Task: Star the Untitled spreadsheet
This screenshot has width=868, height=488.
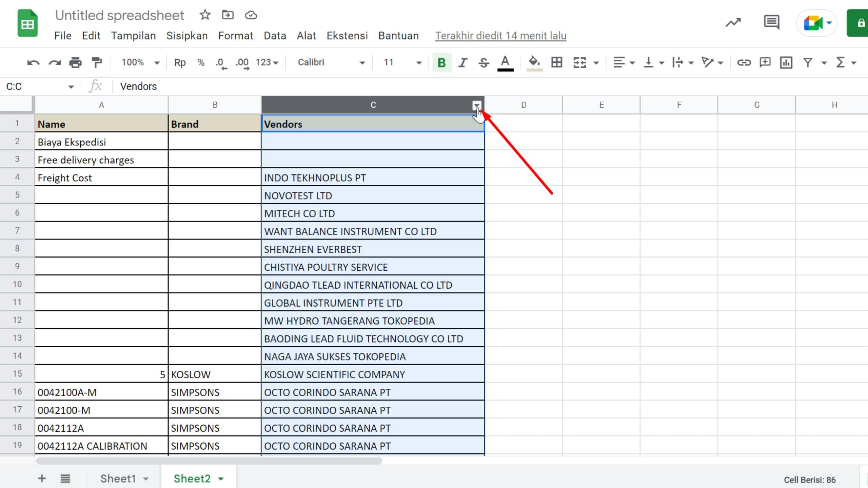Action: [205, 15]
